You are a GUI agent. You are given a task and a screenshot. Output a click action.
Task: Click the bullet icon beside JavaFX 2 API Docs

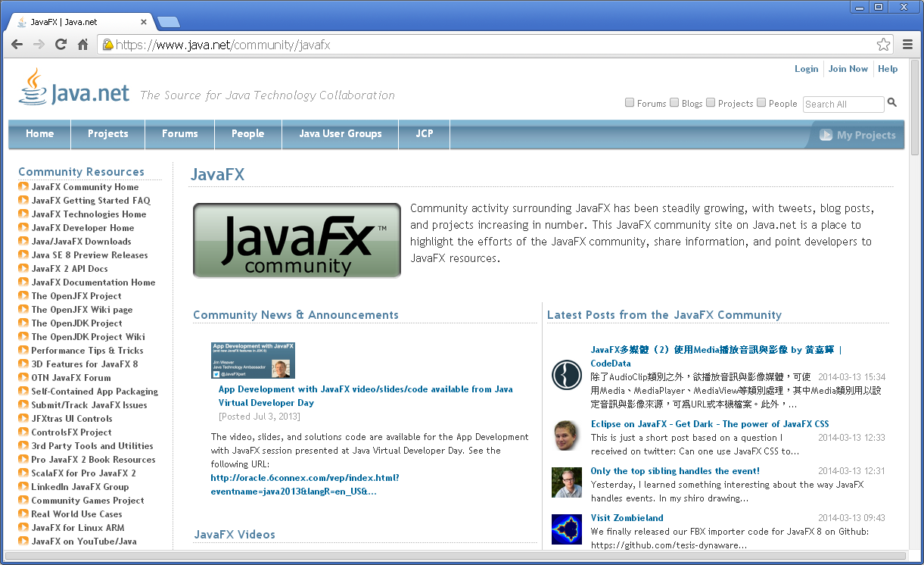point(23,269)
